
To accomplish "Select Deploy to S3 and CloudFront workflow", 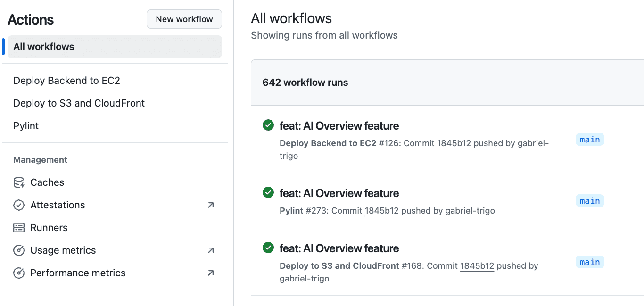I will [79, 103].
